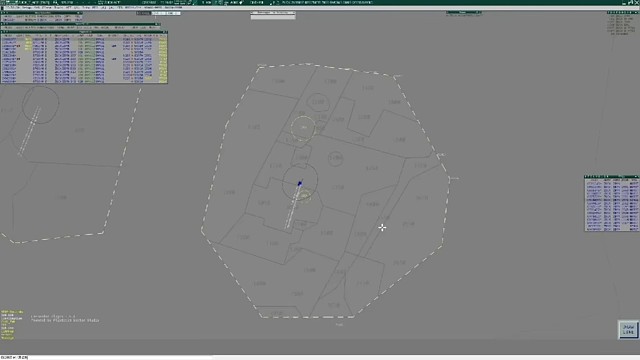The image size is (640, 360).
Task: Select the small yellow dashed circle near aircraft
Action: tap(304, 196)
